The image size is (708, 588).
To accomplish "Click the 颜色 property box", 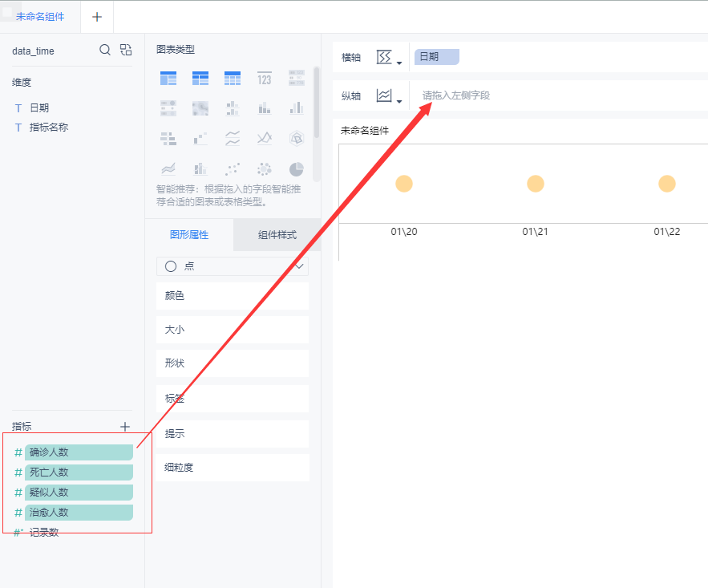I will click(x=233, y=296).
